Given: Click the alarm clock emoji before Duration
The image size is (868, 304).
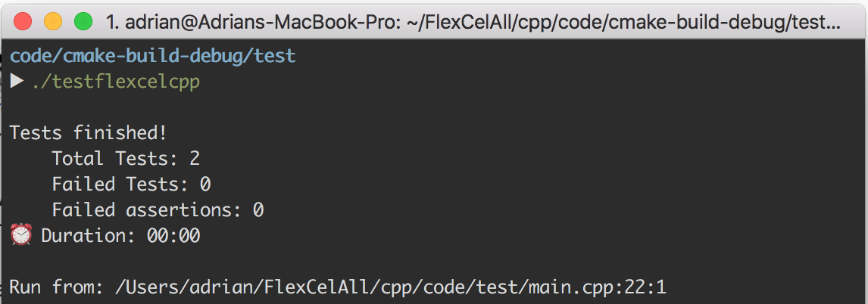Looking at the screenshot, I should 21,235.
